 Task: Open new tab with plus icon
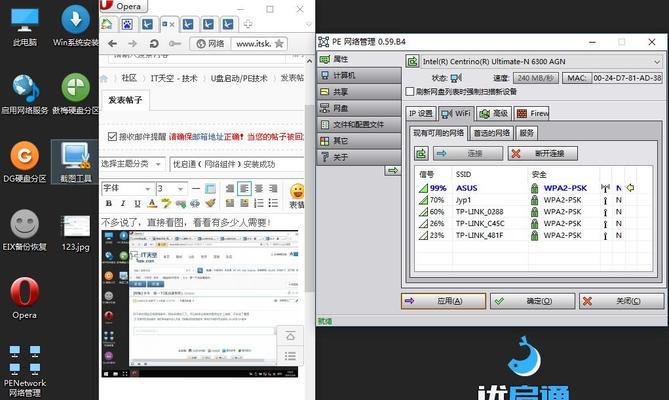coord(248,24)
